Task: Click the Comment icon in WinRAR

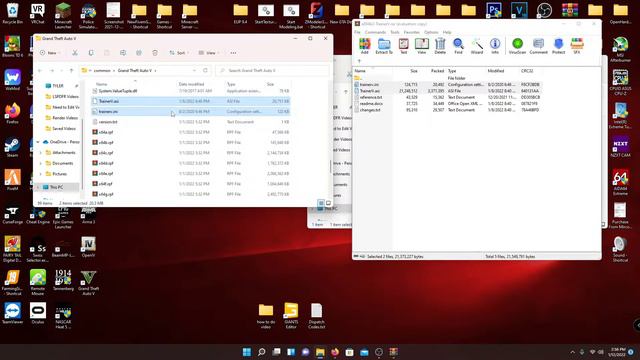Action: coord(538,46)
